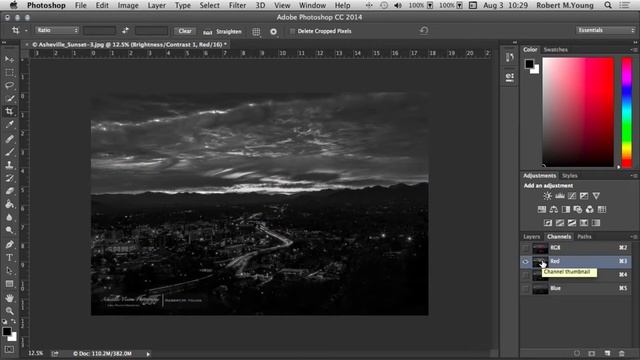The width and height of the screenshot is (640, 360).
Task: Select the Eyedropper tool
Action: pos(9,124)
